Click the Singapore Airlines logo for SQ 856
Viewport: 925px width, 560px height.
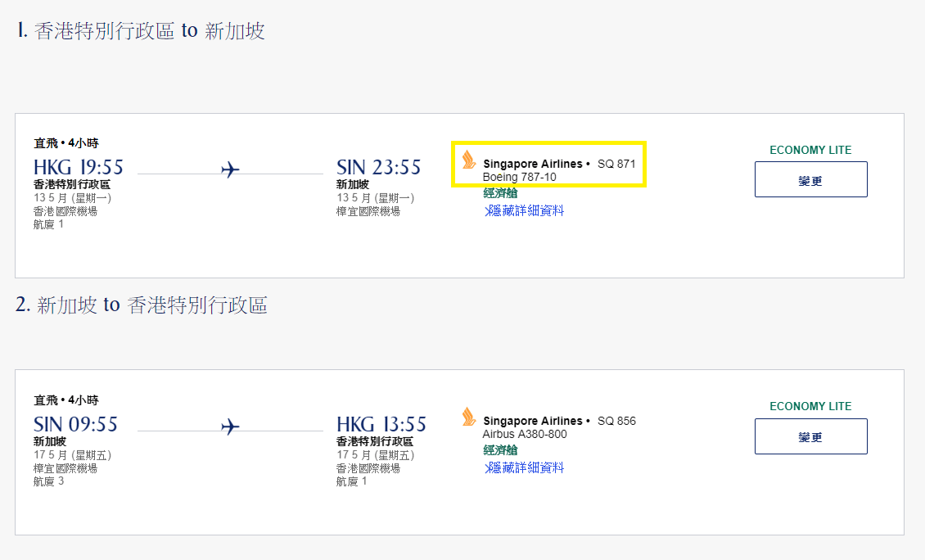tap(469, 417)
